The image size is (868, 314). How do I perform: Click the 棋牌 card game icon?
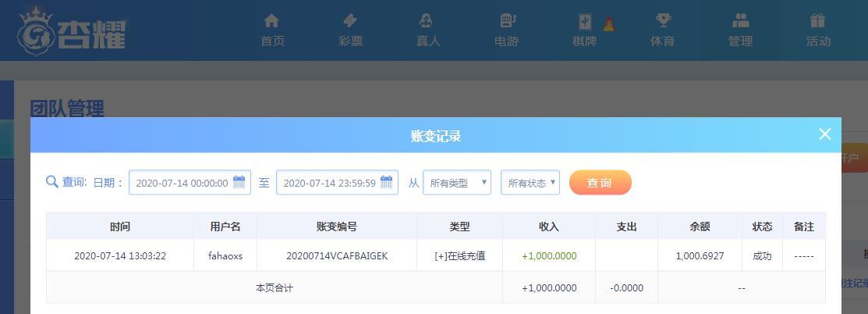(585, 22)
